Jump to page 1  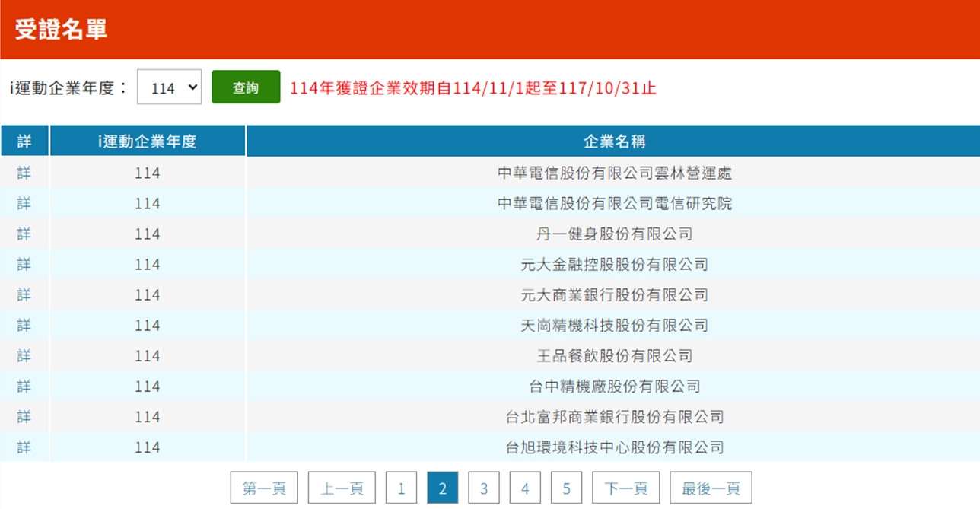(x=401, y=488)
